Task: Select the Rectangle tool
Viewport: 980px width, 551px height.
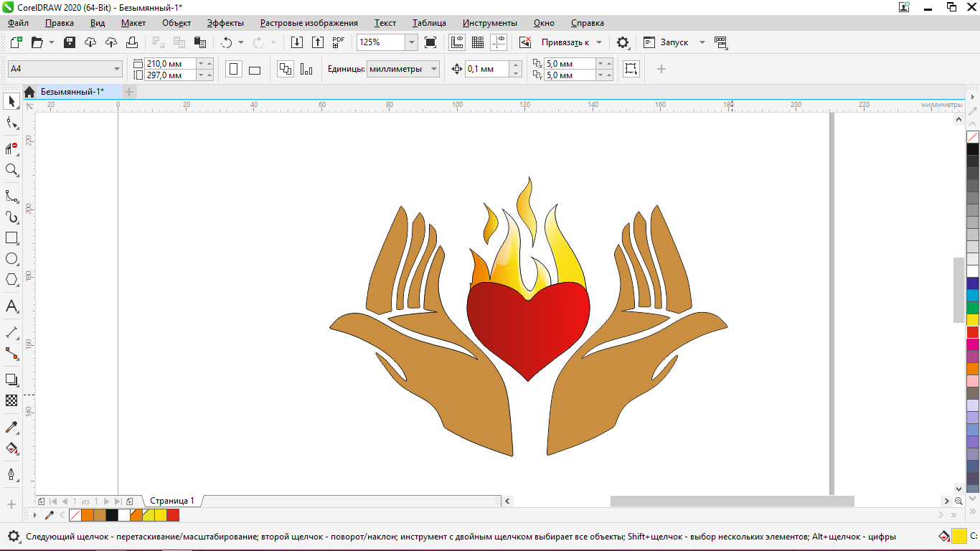Action: tap(11, 237)
